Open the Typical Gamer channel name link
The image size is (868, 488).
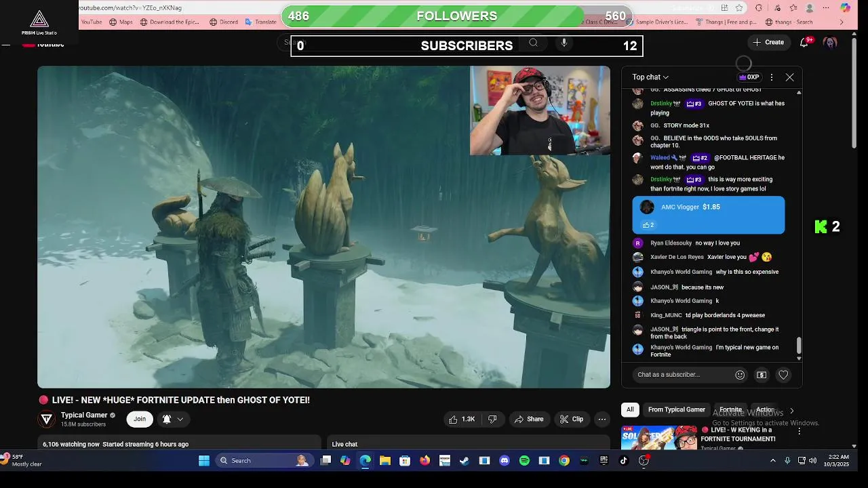tap(84, 415)
